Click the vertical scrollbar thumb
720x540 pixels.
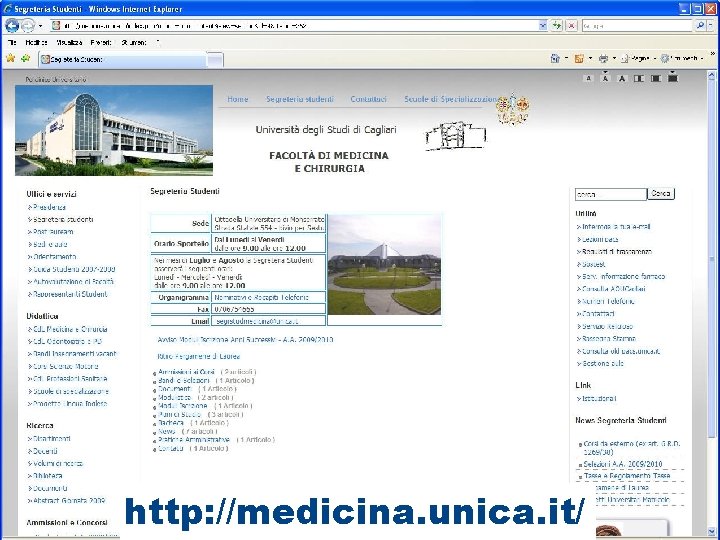(x=711, y=260)
